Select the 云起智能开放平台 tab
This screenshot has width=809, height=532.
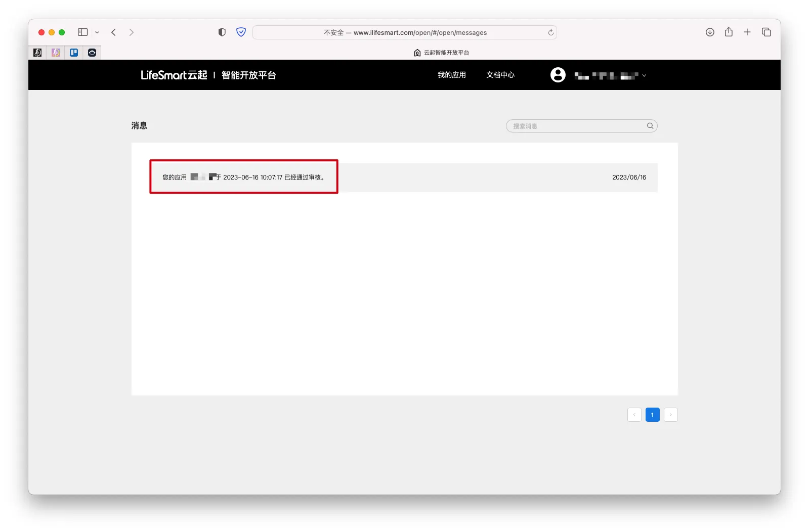[441, 53]
